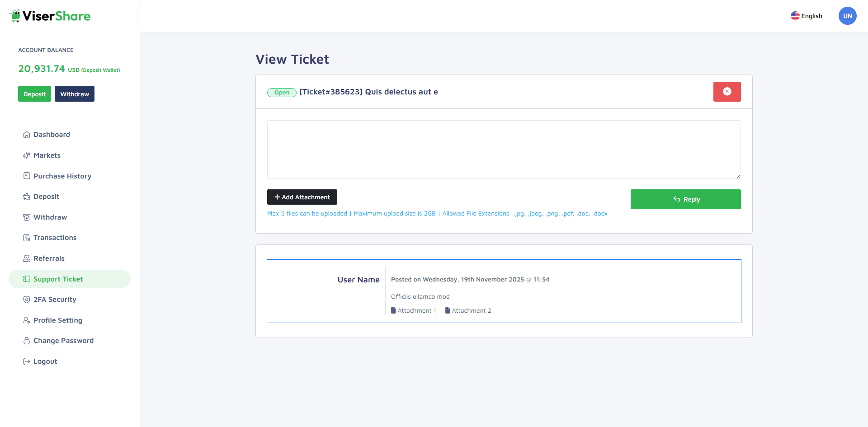
Task: Click the Referrals people icon
Action: coord(27,258)
